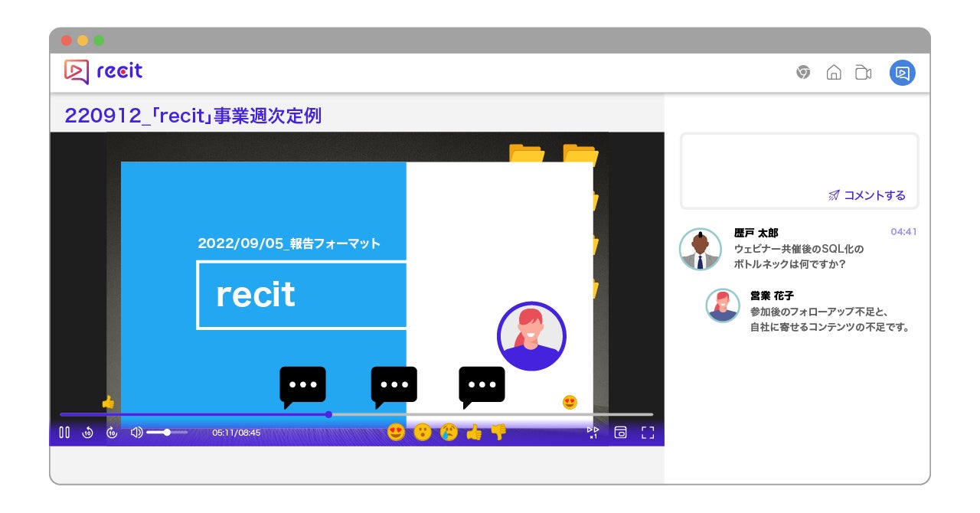Open the first comment bubble marker on timeline

[x=302, y=387]
